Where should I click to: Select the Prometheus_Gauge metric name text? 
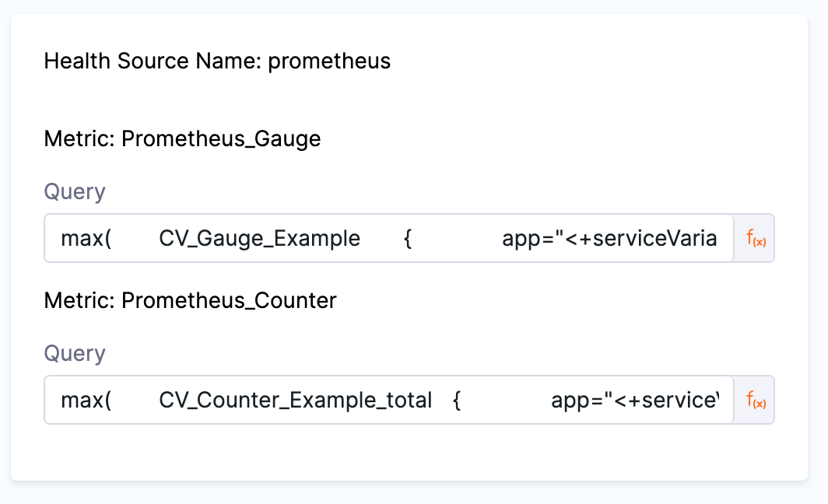pyautogui.click(x=221, y=139)
